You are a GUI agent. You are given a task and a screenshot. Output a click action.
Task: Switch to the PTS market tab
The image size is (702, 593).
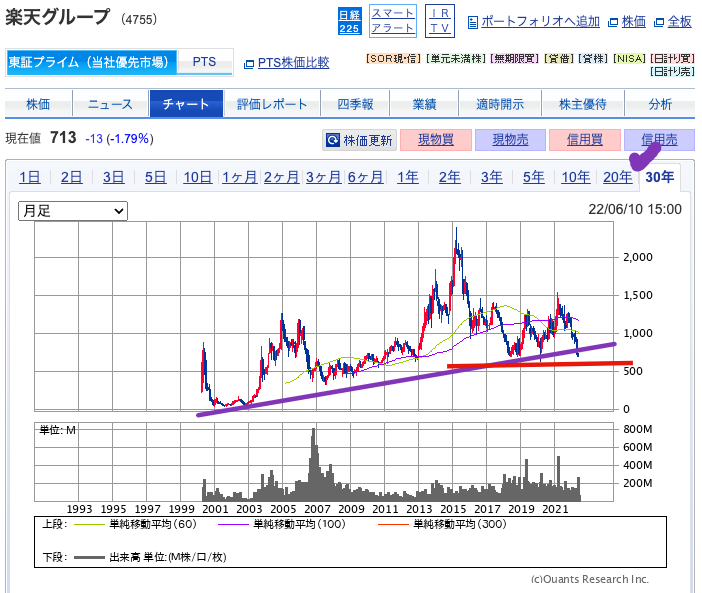pos(204,62)
